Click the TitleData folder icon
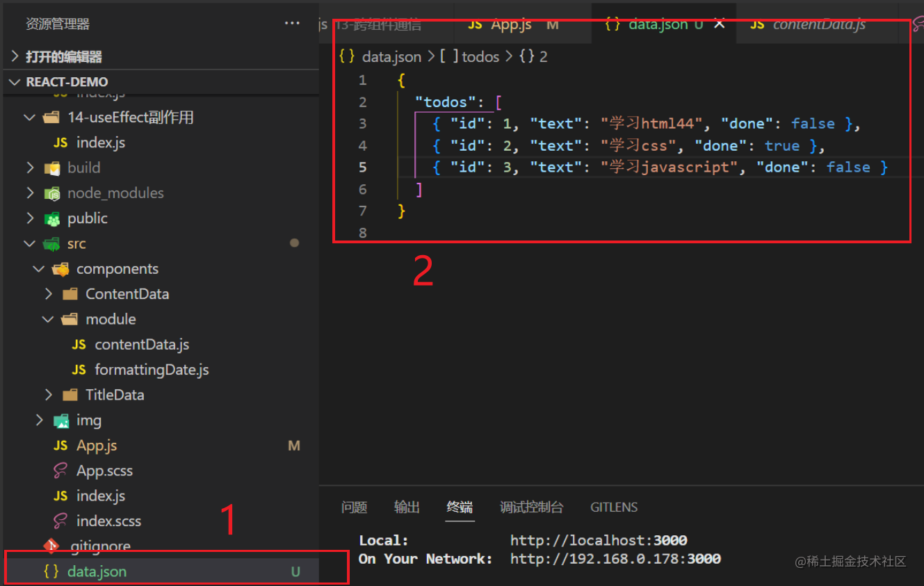 click(x=70, y=395)
